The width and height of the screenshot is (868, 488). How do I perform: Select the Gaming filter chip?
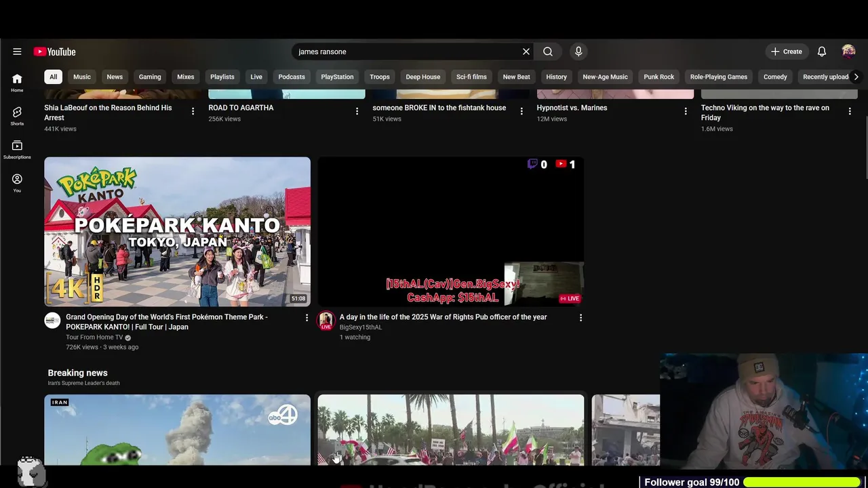[150, 77]
